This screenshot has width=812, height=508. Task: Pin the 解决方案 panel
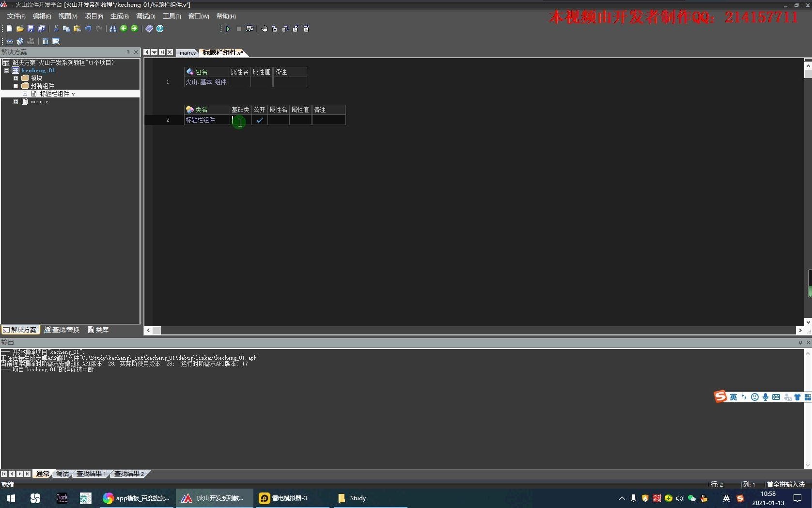pos(128,52)
